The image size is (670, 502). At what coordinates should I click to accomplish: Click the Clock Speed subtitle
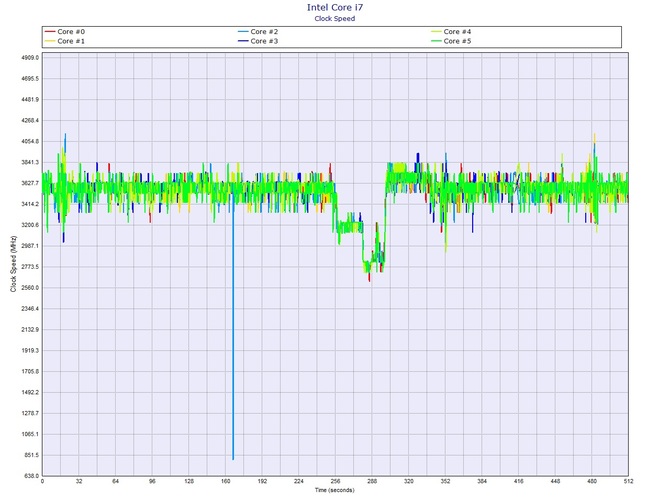point(335,18)
